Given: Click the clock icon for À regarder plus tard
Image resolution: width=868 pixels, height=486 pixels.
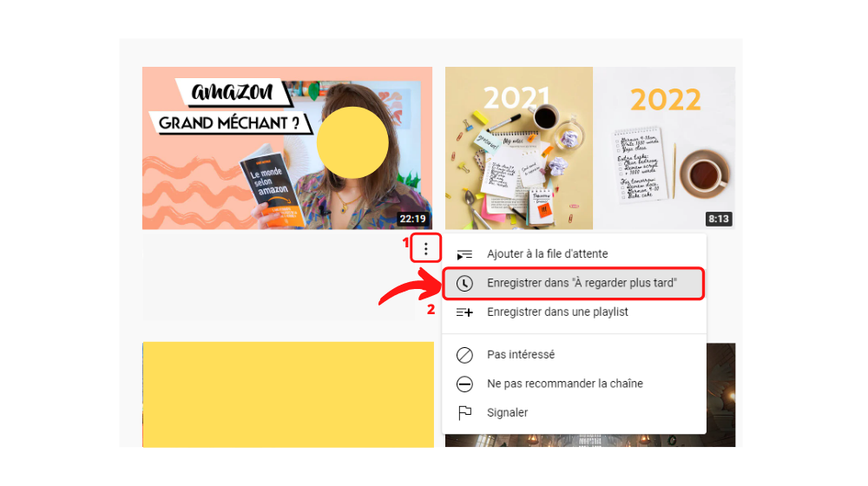Looking at the screenshot, I should point(464,284).
